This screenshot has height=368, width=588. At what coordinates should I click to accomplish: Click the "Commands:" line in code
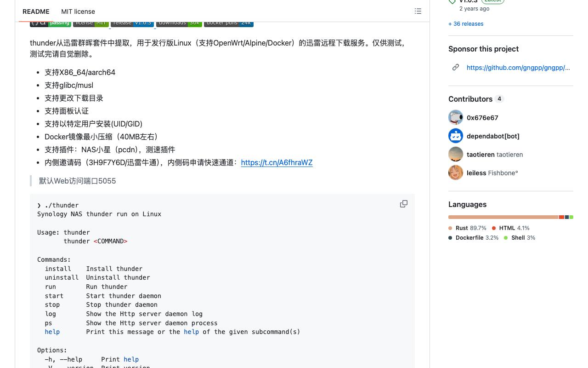(54, 259)
